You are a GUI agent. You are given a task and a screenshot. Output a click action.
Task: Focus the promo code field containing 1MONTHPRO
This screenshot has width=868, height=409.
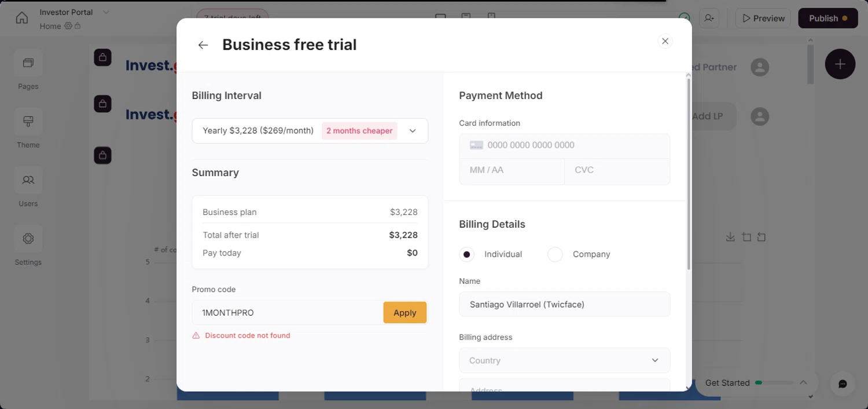(288, 313)
